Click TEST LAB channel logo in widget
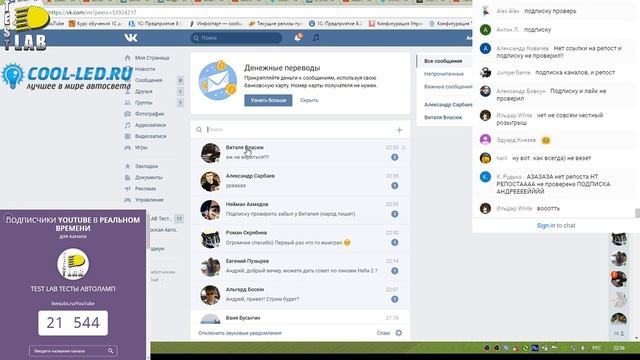 click(73, 264)
